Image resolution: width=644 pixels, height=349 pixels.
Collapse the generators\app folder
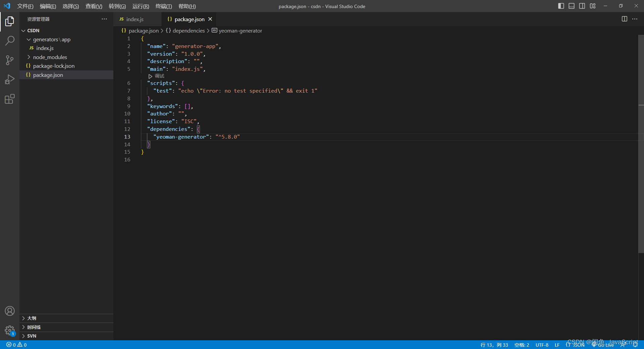pyautogui.click(x=66, y=40)
